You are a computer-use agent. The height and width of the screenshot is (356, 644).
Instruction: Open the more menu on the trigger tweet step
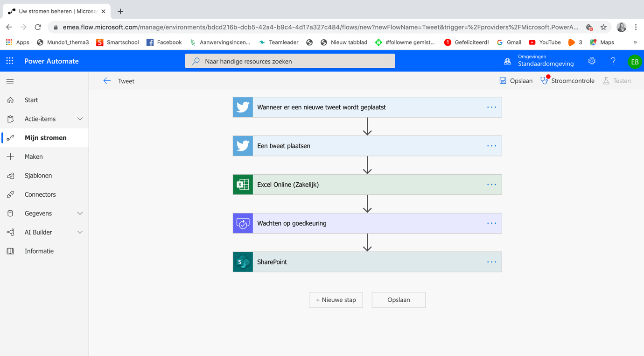pos(492,107)
